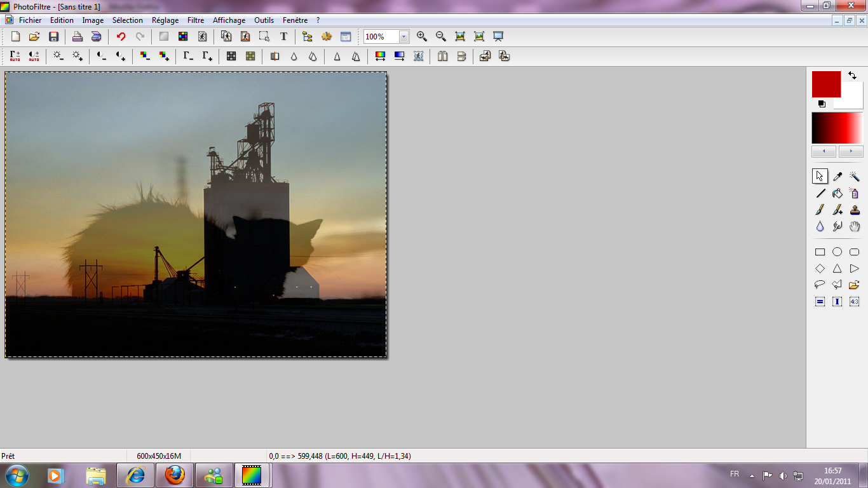The width and height of the screenshot is (868, 488).
Task: Apply the grayscale filter icon
Action: pyautogui.click(x=231, y=57)
